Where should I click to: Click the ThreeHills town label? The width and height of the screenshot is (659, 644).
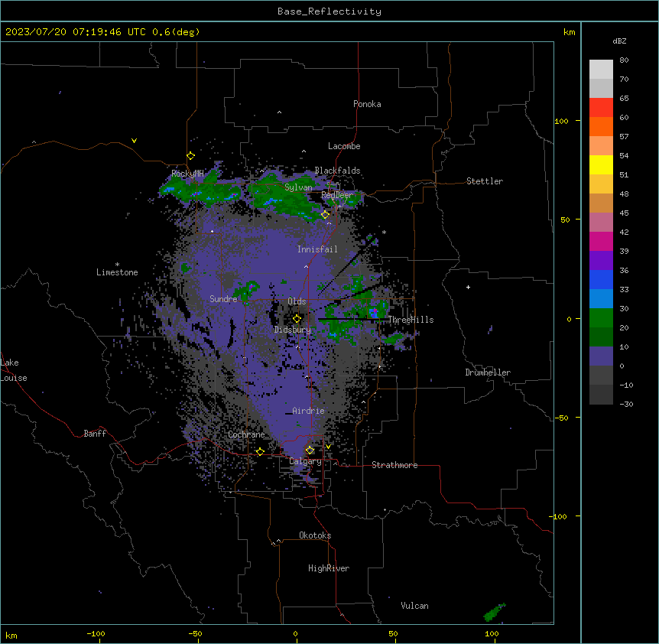click(x=411, y=320)
